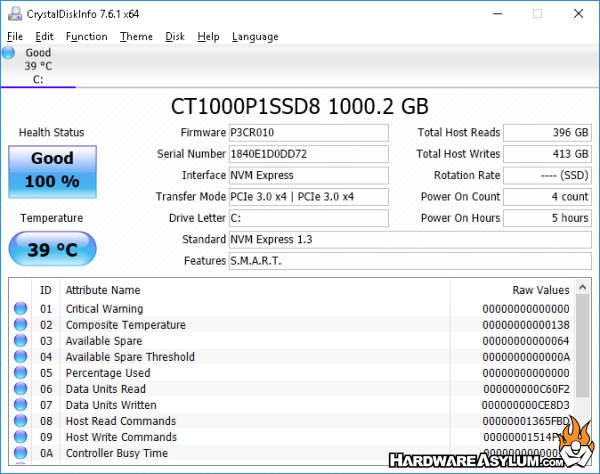Open the Language menu
Image resolution: width=600 pixels, height=474 pixels.
pos(255,37)
